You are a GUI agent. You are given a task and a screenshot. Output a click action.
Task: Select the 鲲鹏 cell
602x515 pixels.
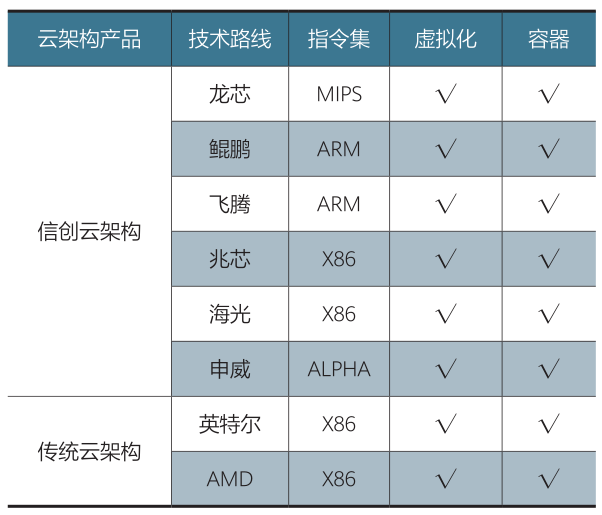point(230,150)
